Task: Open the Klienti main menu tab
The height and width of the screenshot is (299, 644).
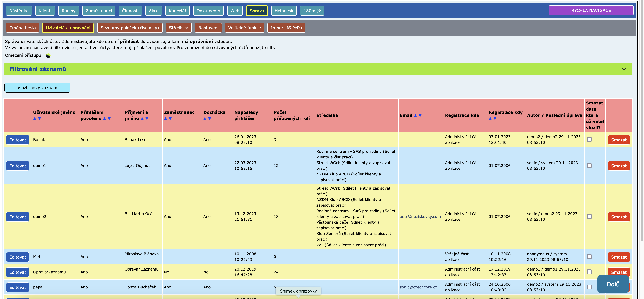Action: tap(45, 11)
